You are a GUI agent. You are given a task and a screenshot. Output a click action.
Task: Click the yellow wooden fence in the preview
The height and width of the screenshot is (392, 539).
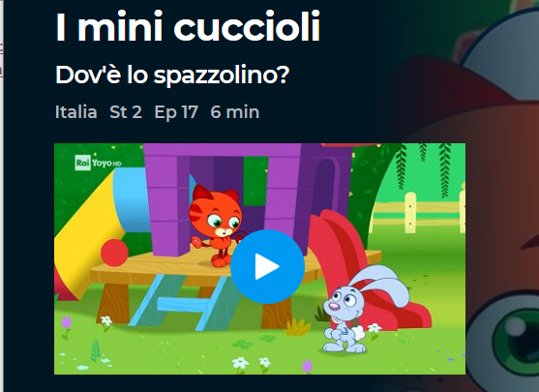pyautogui.click(x=418, y=213)
